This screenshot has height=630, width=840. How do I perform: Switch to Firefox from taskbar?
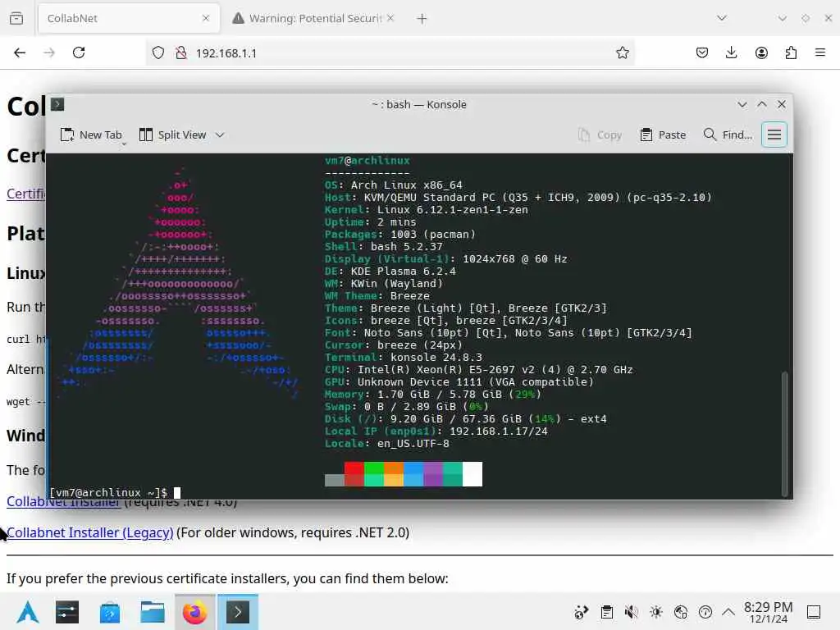pos(195,612)
